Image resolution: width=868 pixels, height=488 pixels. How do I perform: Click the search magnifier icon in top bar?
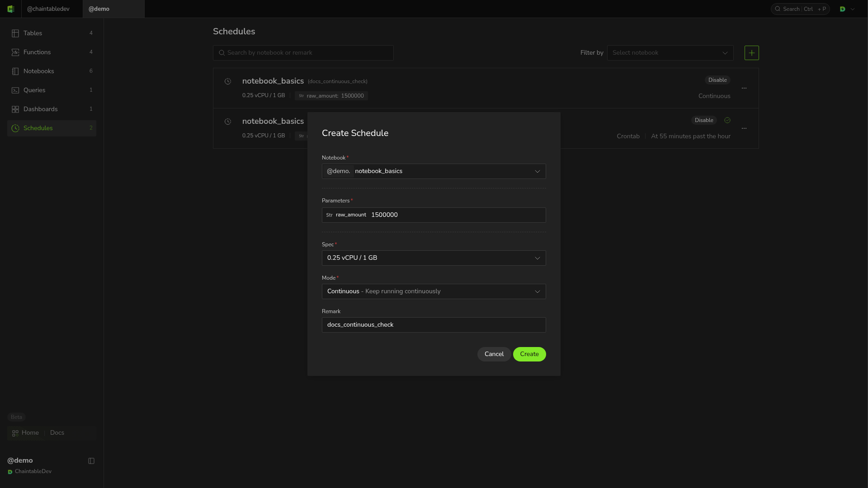point(778,9)
